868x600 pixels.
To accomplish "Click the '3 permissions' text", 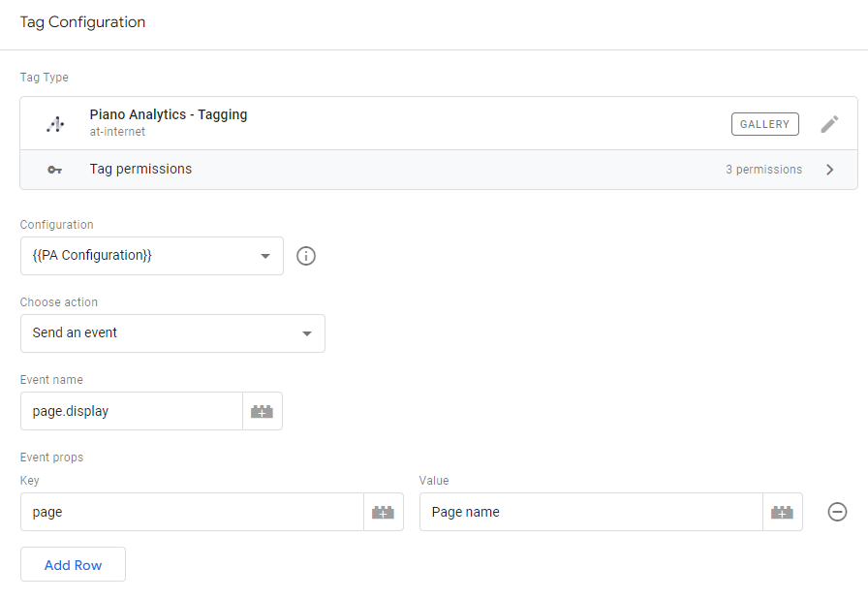I will pyautogui.click(x=763, y=170).
